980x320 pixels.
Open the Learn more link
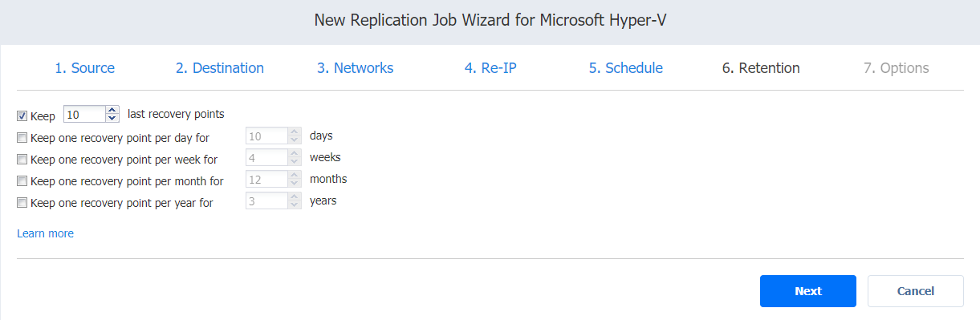pos(45,233)
